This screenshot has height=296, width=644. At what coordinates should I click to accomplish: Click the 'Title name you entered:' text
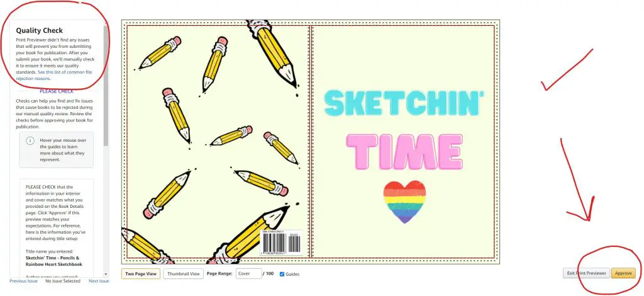pyautogui.click(x=48, y=252)
